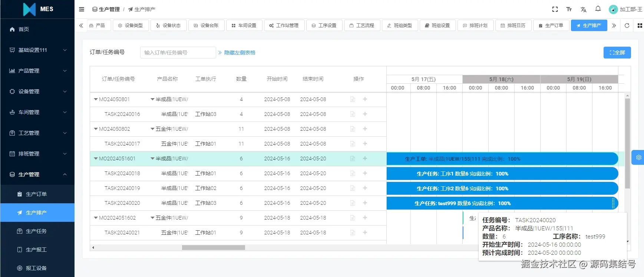Click document icon in TASK20240021 row

tap(353, 233)
